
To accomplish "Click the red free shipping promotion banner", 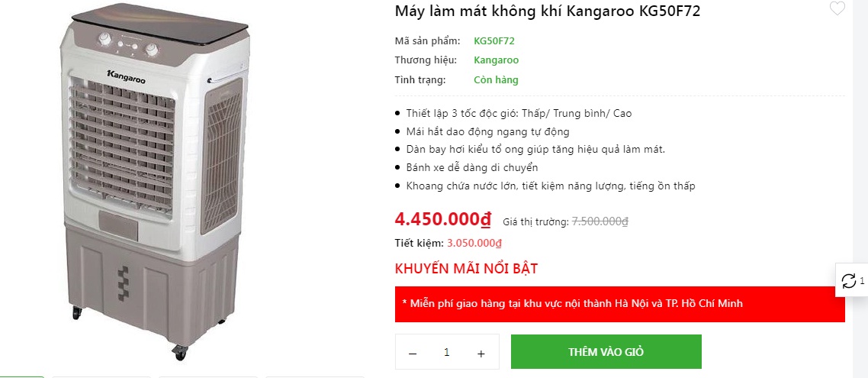I will click(x=619, y=304).
